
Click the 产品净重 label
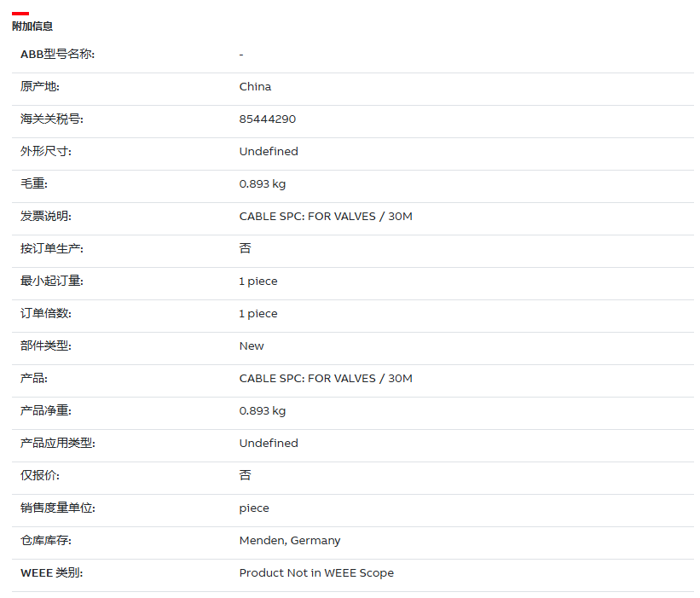pyautogui.click(x=46, y=410)
